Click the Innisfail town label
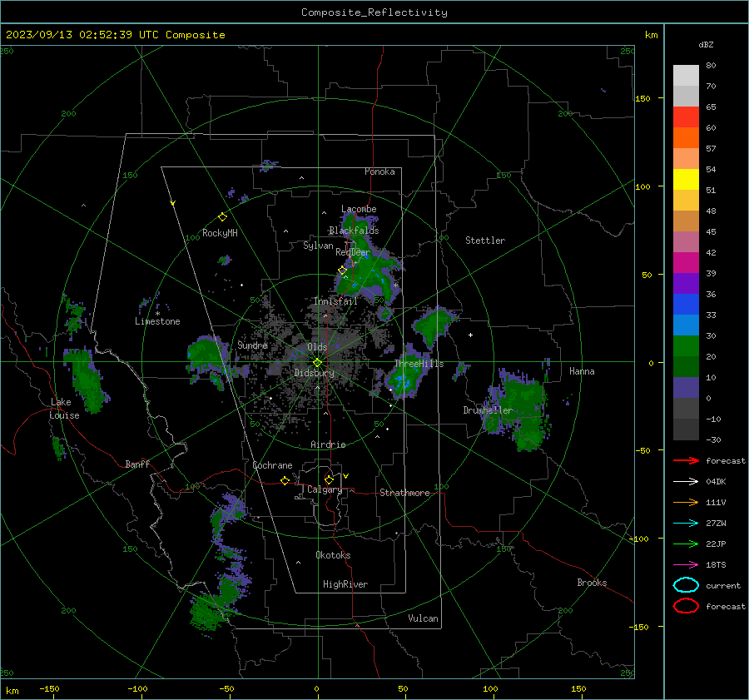 pos(335,301)
